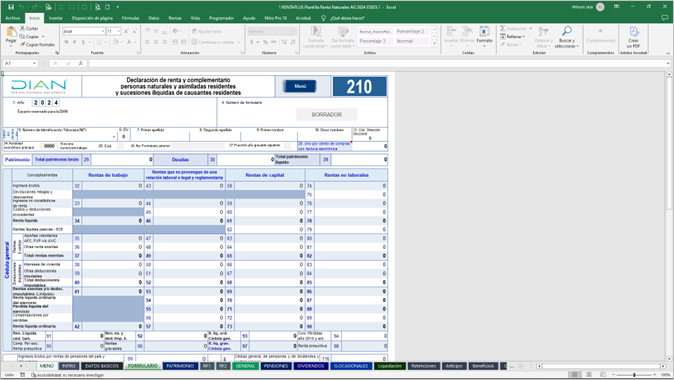Image resolution: width=674 pixels, height=380 pixels.
Task: Cut selection with Cortar scissors icon
Action: point(23,28)
